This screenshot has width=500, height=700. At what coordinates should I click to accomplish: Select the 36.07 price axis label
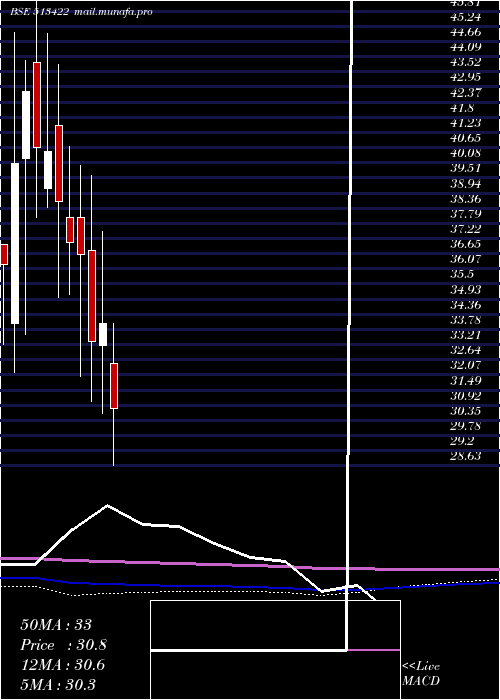pos(466,259)
